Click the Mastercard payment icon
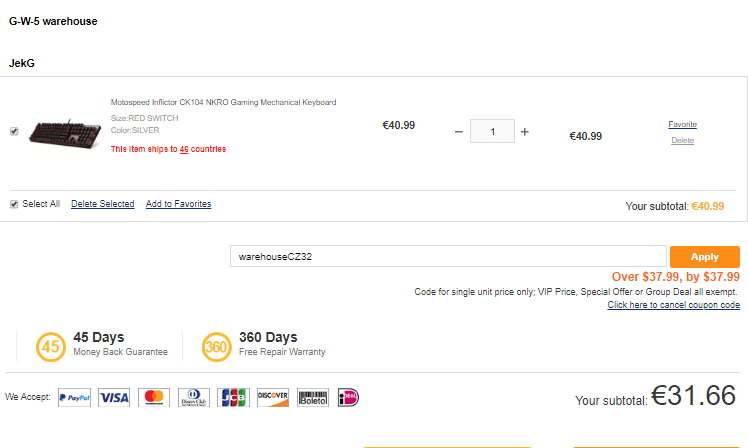Viewport: 748px width, 448px height. point(154,397)
